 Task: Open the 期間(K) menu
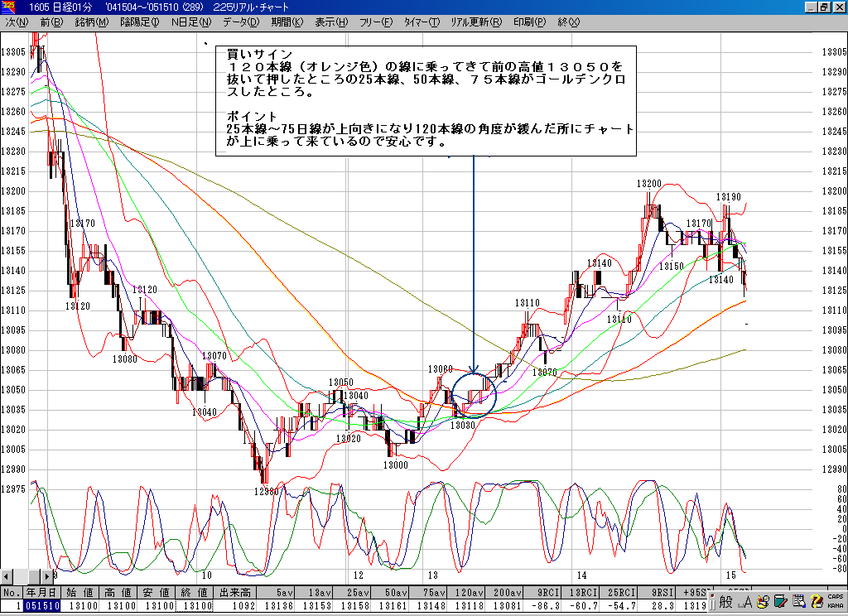click(287, 22)
